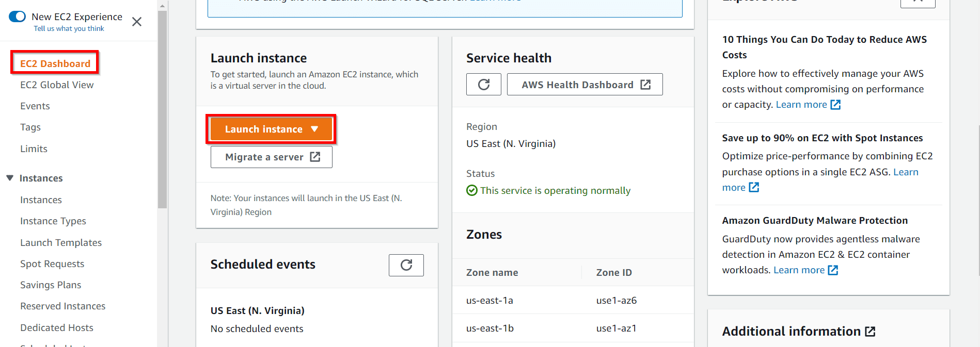Close the New EC2 Experience banner
The image size is (980, 347).
click(x=136, y=22)
